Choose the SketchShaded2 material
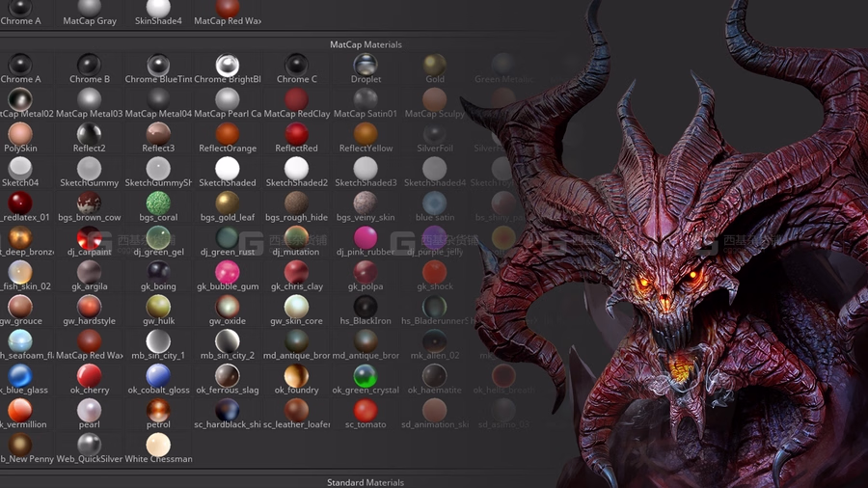Screen dimensions: 868x488 click(x=297, y=172)
